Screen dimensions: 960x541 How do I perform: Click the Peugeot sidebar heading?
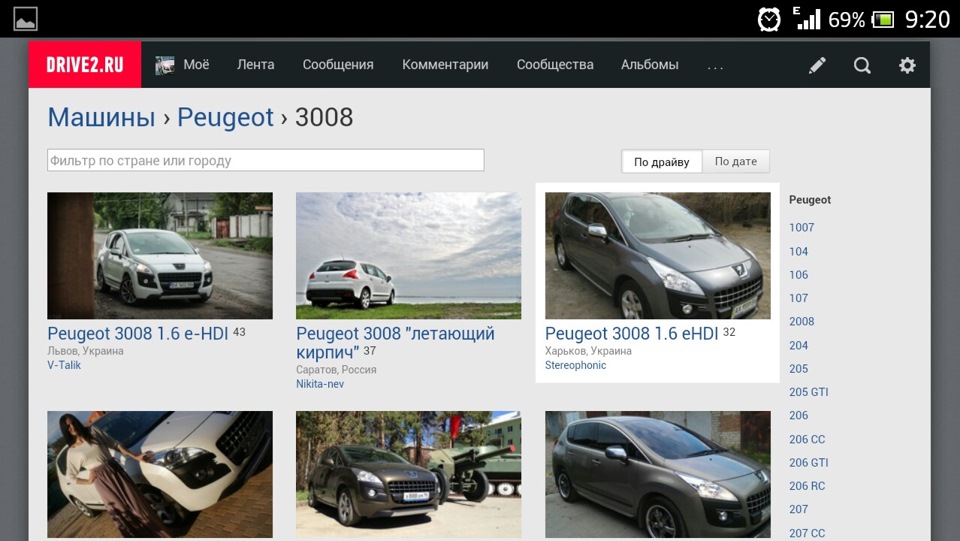(809, 200)
